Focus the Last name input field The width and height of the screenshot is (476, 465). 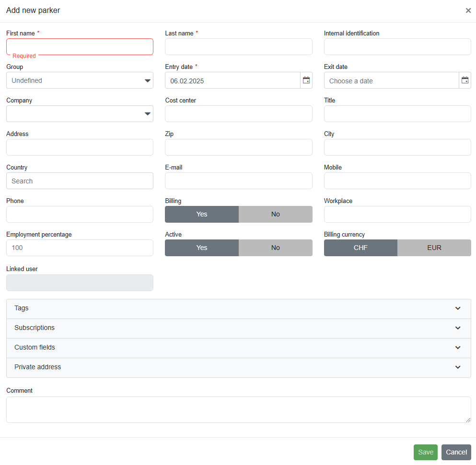click(x=239, y=47)
